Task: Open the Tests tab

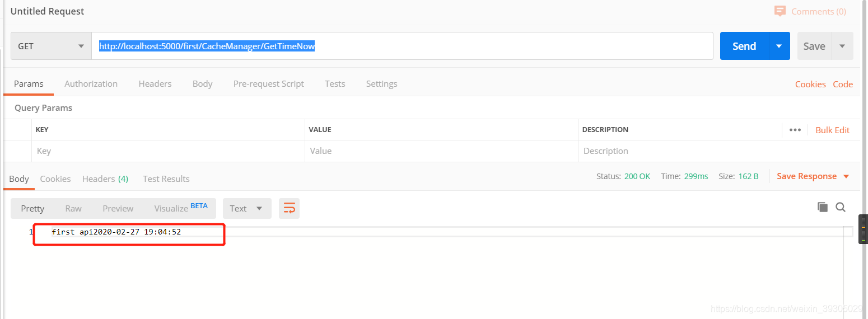Action: click(335, 84)
